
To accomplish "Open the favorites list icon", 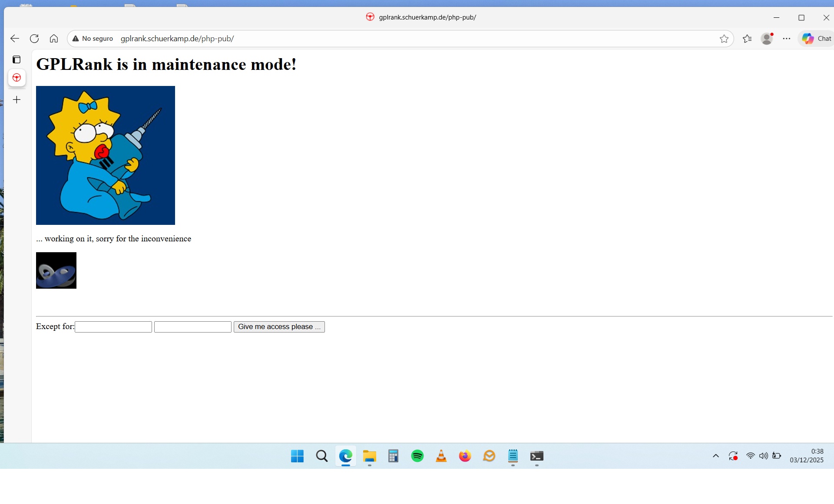I will 747,39.
